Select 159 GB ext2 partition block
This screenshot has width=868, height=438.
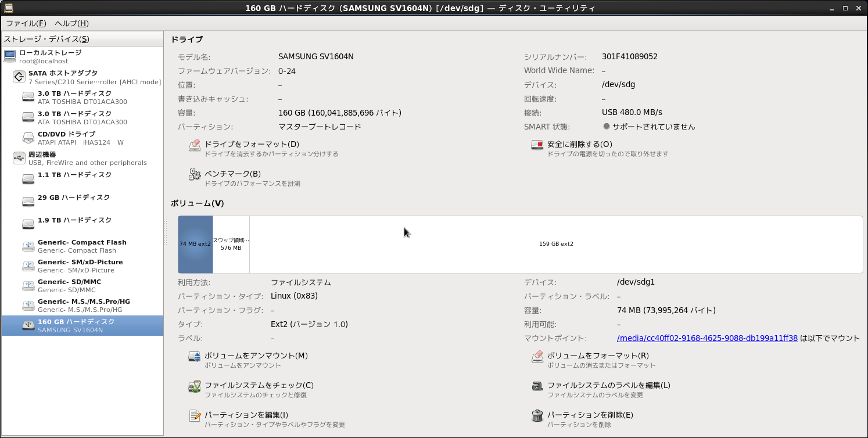pyautogui.click(x=556, y=244)
